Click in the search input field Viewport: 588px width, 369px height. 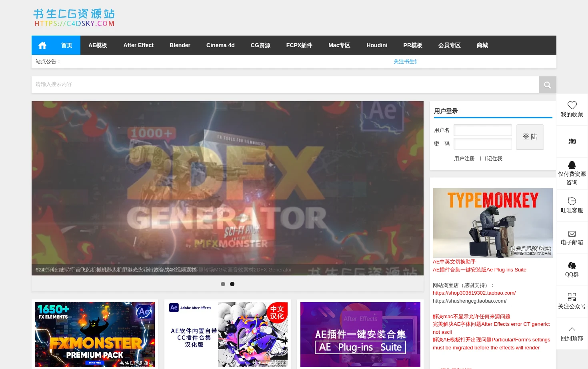click(x=285, y=85)
